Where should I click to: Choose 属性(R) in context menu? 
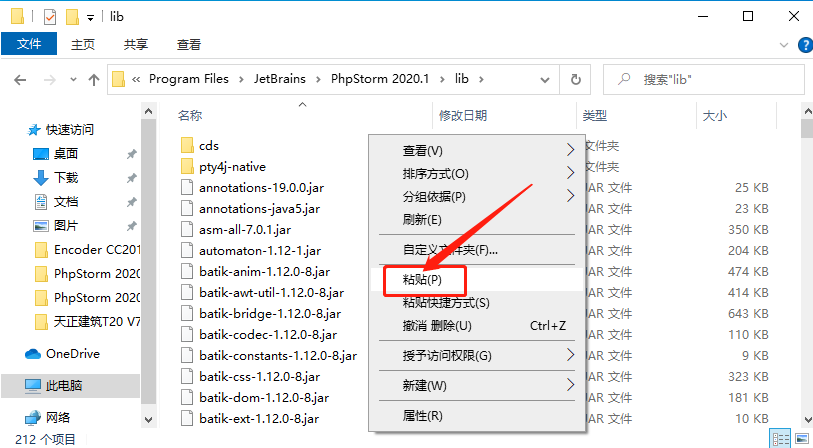(477, 416)
